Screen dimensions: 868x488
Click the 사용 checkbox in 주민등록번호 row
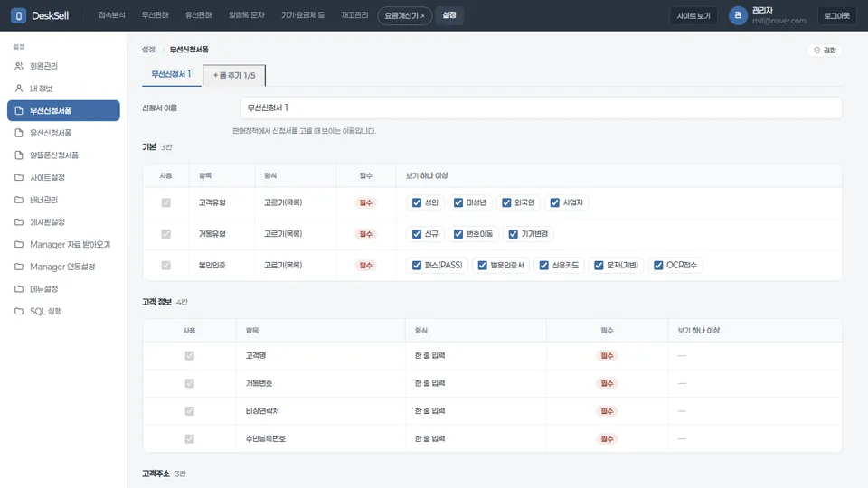[x=189, y=439]
